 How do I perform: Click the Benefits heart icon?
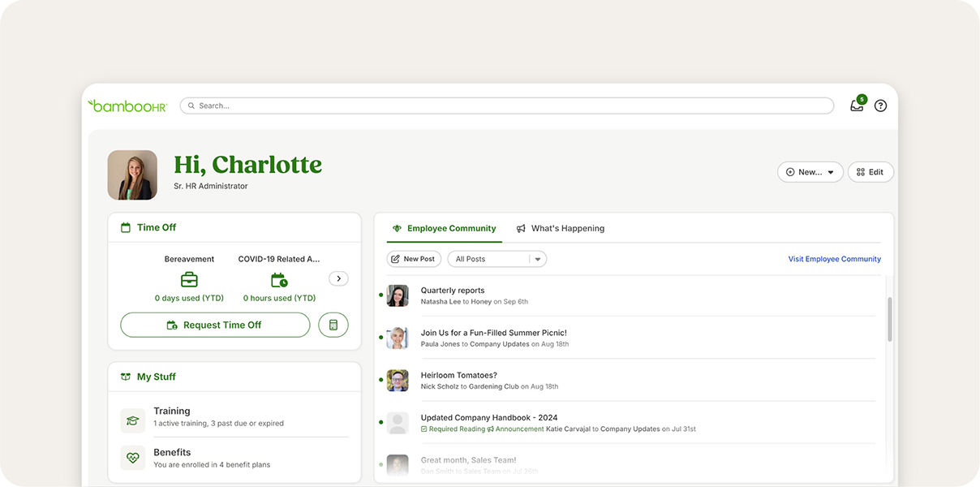133,458
